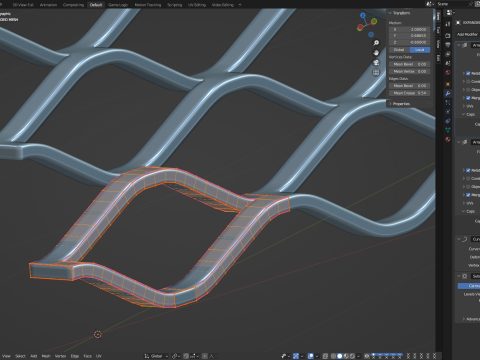Select Catmull-Clark subdivision type button

(x=469, y=286)
